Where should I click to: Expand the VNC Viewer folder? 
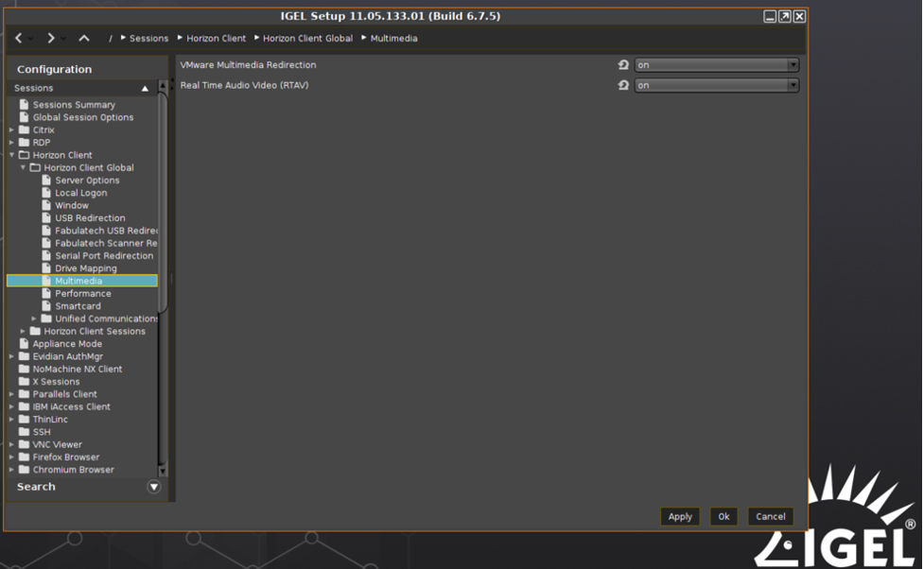tap(11, 445)
